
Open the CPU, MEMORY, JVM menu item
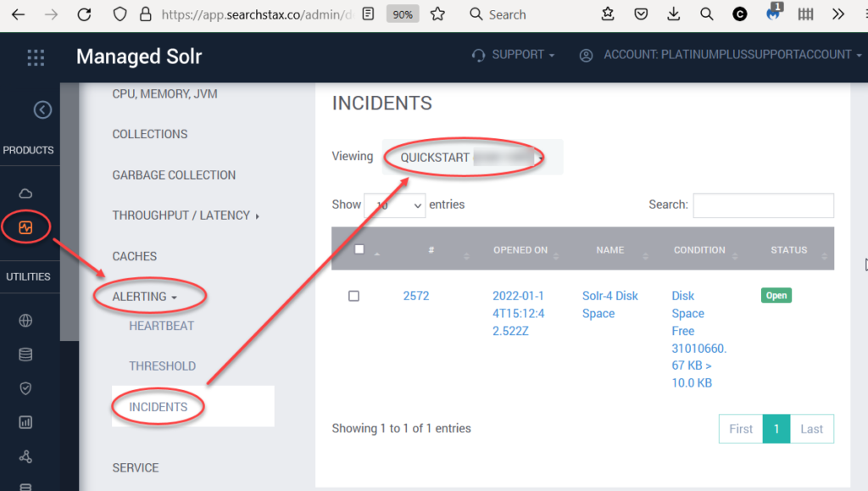click(x=165, y=94)
